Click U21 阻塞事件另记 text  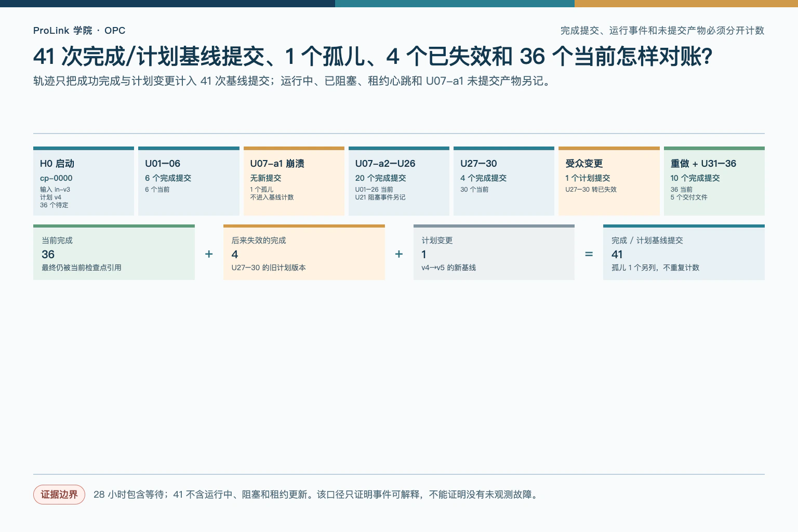pyautogui.click(x=380, y=197)
